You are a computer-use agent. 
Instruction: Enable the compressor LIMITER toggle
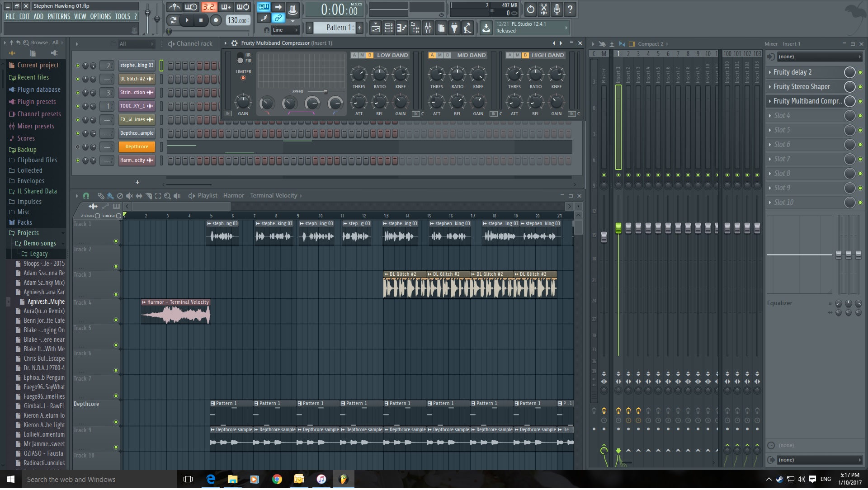point(243,78)
